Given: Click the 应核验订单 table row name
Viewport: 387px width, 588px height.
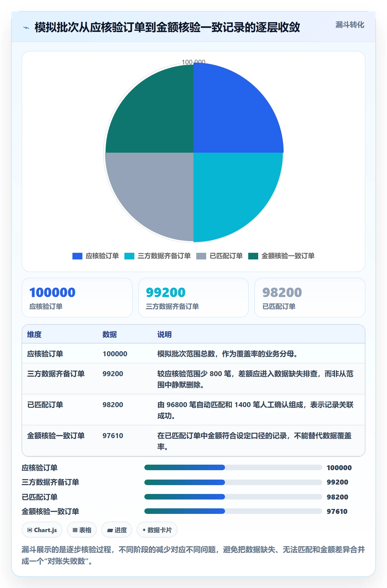Looking at the screenshot, I should tap(45, 354).
